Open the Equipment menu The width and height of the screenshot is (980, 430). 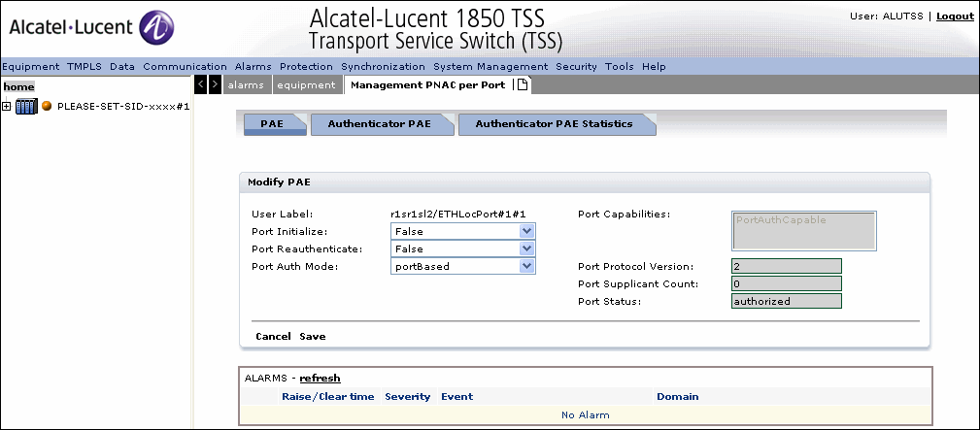31,66
